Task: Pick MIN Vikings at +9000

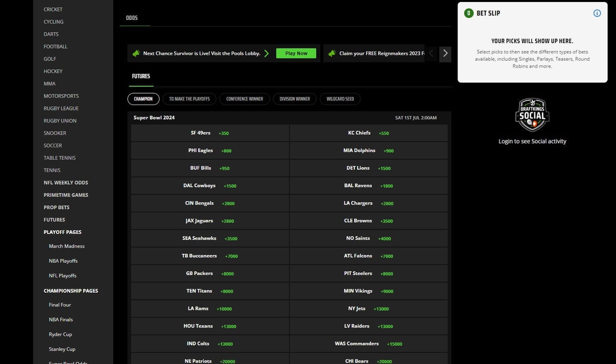Action: (369, 291)
